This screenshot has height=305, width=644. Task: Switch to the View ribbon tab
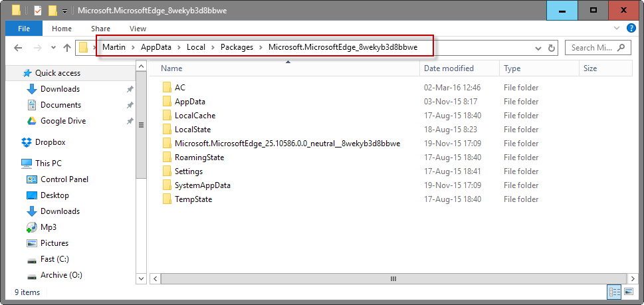pos(138,29)
